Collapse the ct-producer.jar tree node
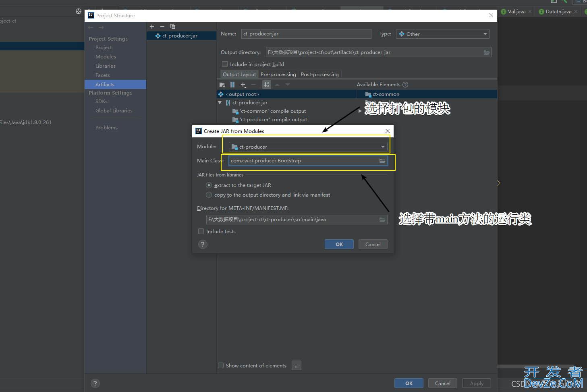 point(220,103)
